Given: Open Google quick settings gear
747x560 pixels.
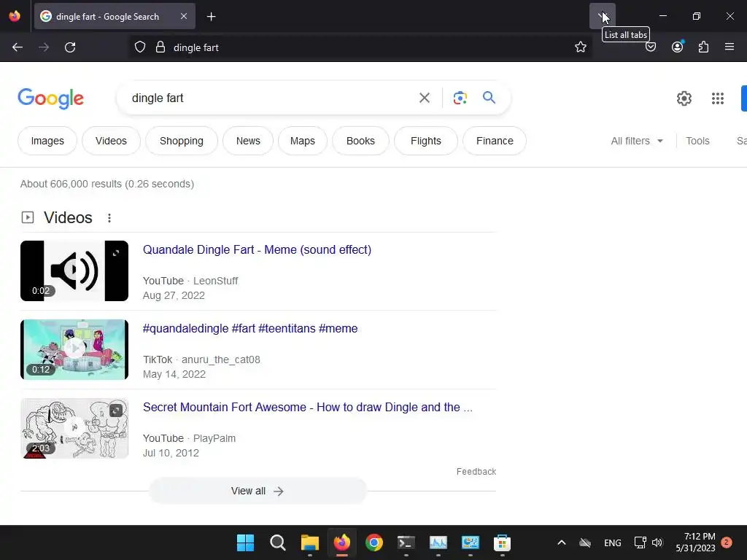Looking at the screenshot, I should (684, 98).
